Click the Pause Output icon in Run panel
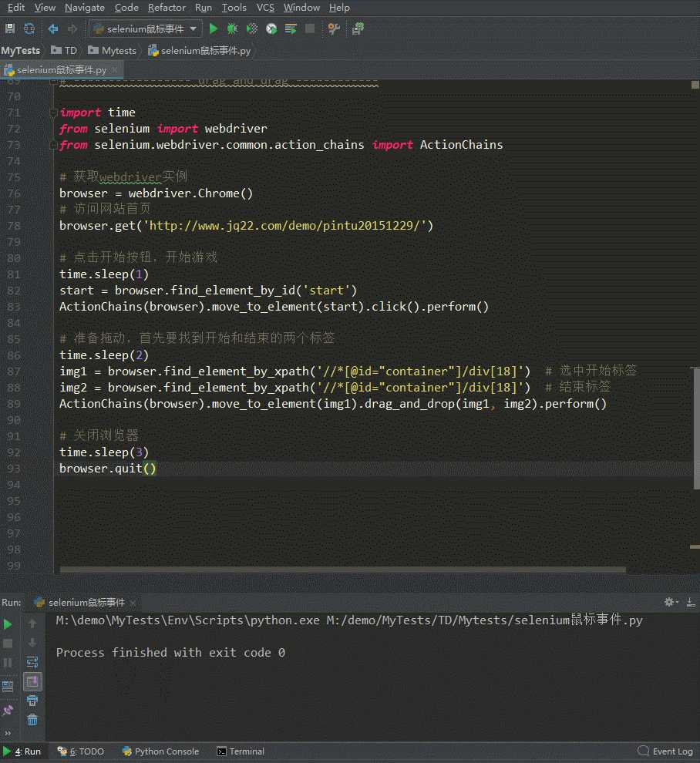Viewport: 700px width, 763px height. tap(8, 663)
